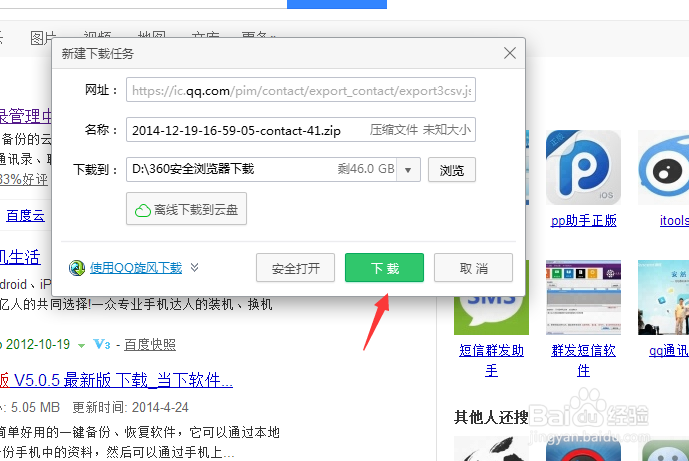Switch to the 图片 search tab

(43, 37)
